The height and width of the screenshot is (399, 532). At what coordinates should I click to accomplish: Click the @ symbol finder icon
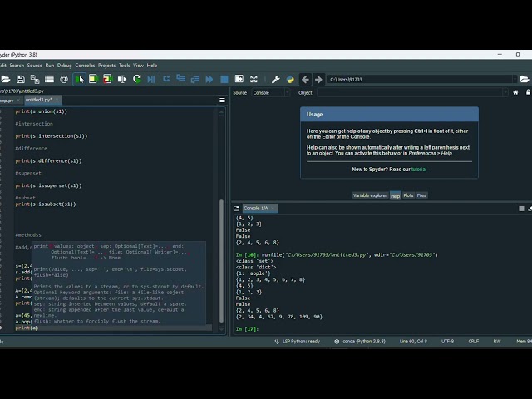click(x=64, y=80)
